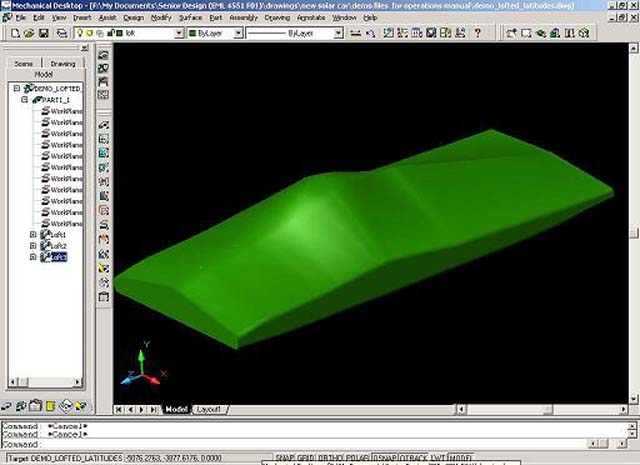Open the layer 'loft' dropdown arrow

pos(179,33)
